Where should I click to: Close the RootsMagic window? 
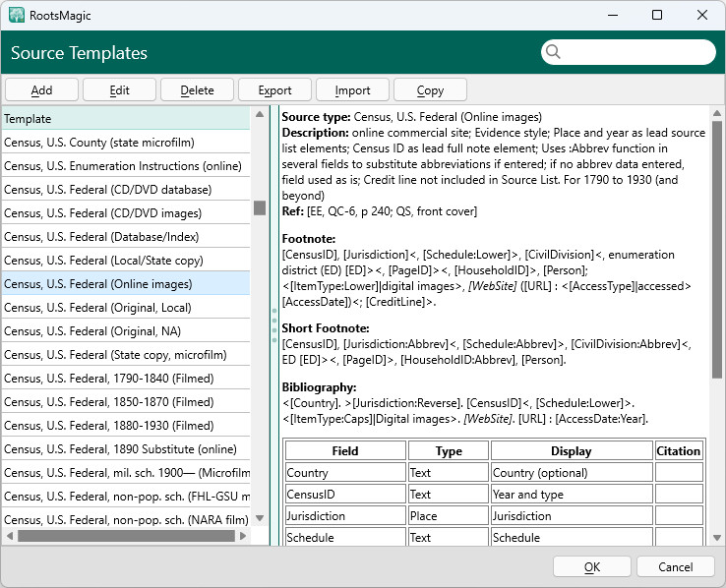coord(702,15)
